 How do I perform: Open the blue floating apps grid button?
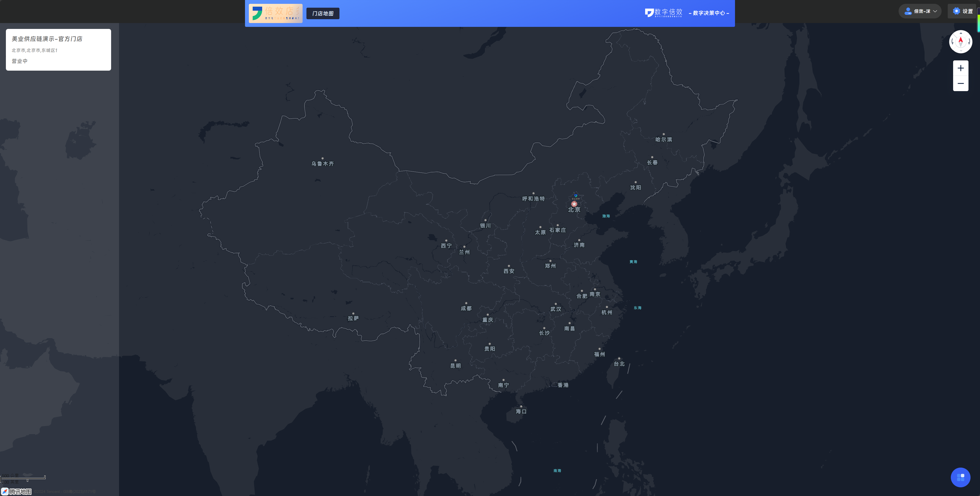click(x=960, y=477)
